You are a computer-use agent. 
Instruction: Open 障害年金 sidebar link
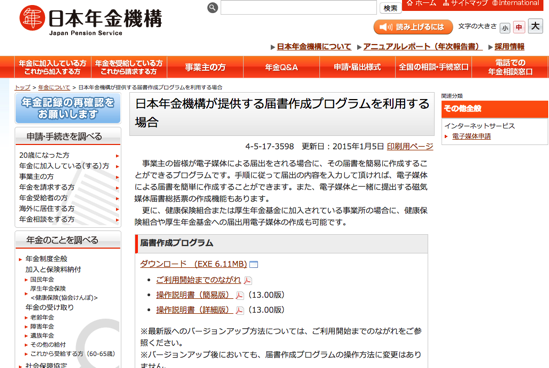pos(42,327)
